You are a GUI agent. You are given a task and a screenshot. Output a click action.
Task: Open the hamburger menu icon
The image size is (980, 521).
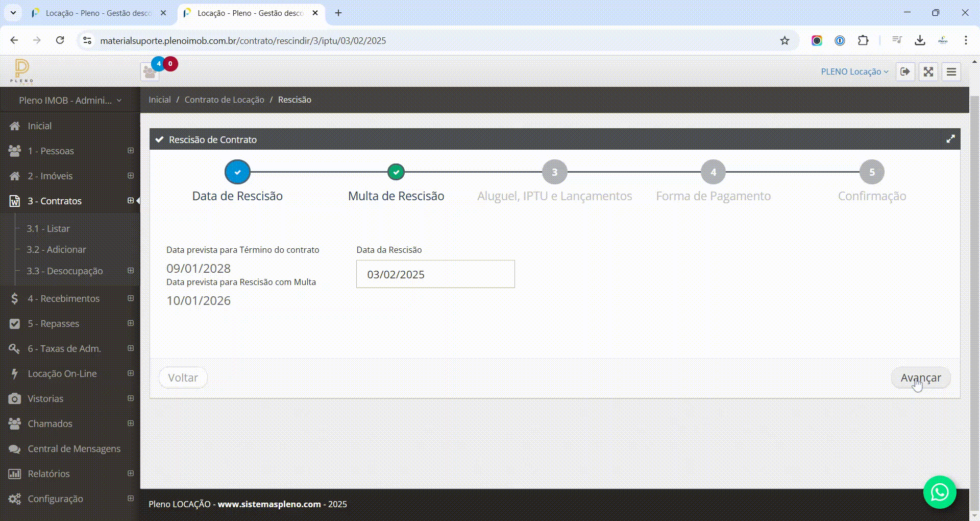[951, 72]
